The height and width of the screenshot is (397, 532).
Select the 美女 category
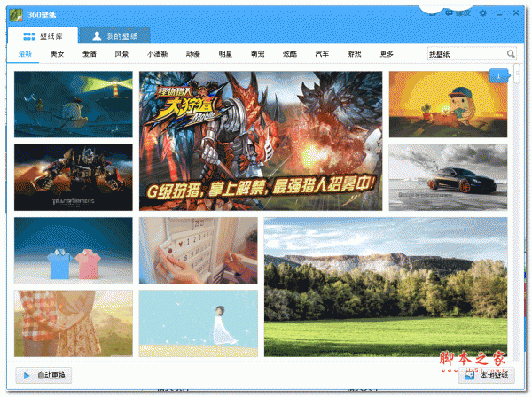click(57, 53)
